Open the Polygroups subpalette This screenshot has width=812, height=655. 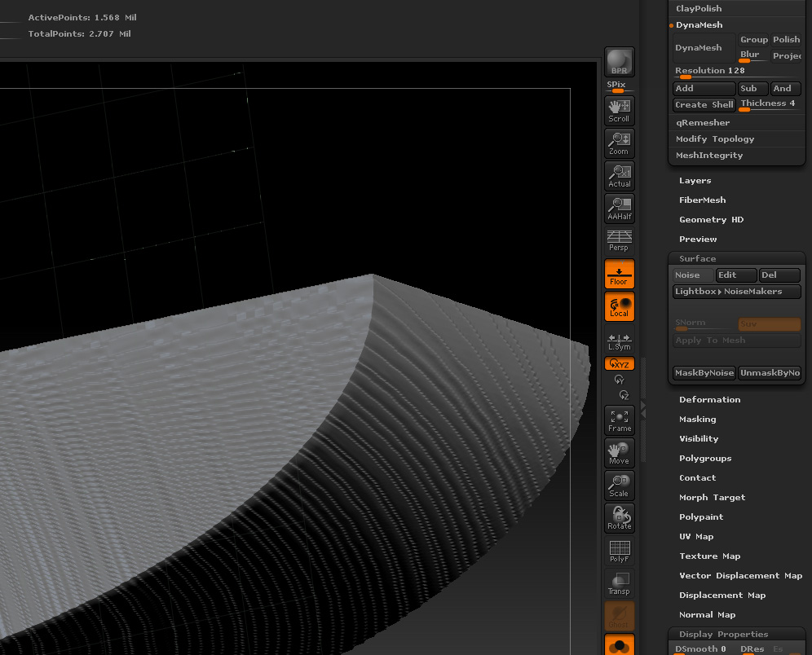[706, 458]
